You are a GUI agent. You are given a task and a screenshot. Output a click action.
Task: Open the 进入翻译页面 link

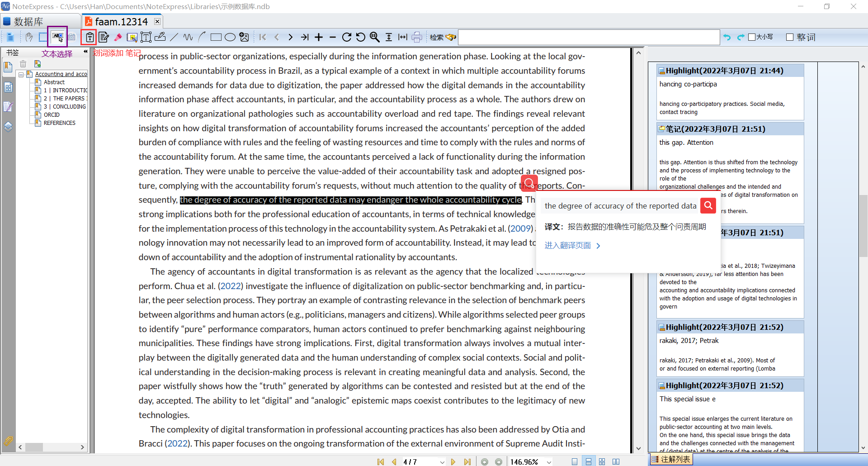point(572,246)
